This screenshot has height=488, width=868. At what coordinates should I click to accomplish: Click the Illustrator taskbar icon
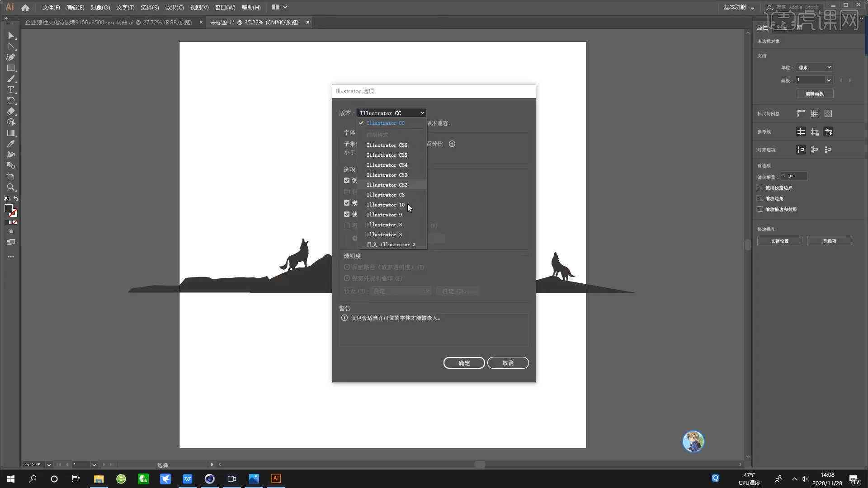[x=276, y=479]
